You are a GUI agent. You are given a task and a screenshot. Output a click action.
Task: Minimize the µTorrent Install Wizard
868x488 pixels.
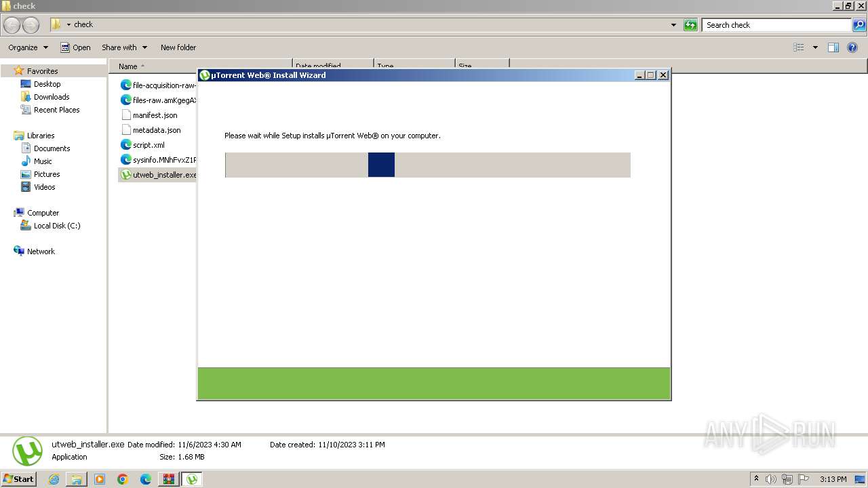pos(639,75)
